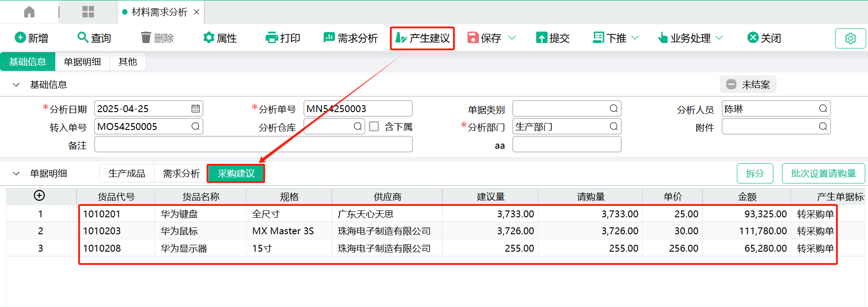Screen dimensions: 868x307
Task: Open the 单据类别 lookup search icon
Action: [x=614, y=108]
